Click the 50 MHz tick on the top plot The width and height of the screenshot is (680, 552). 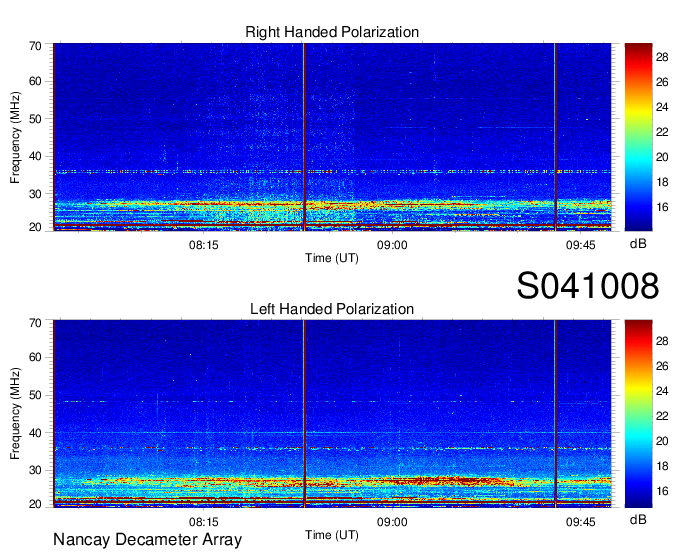pyautogui.click(x=35, y=119)
